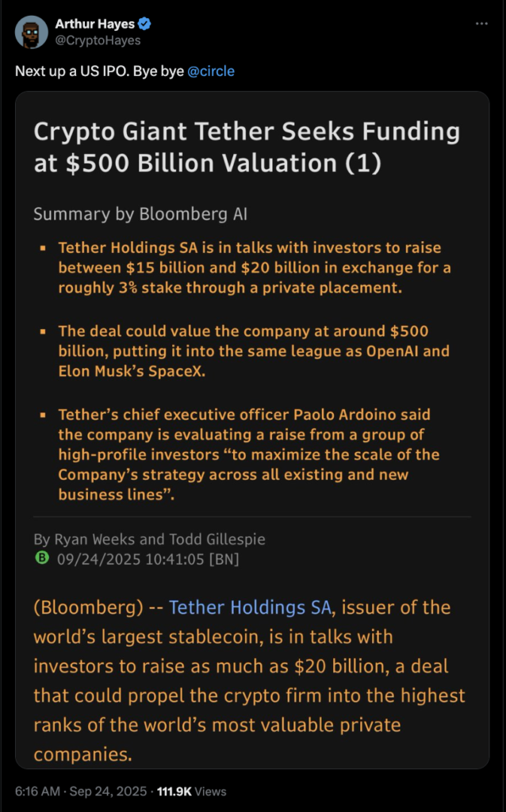Click the blue verified badge
Viewport: 506px width, 812px height.
click(x=144, y=24)
